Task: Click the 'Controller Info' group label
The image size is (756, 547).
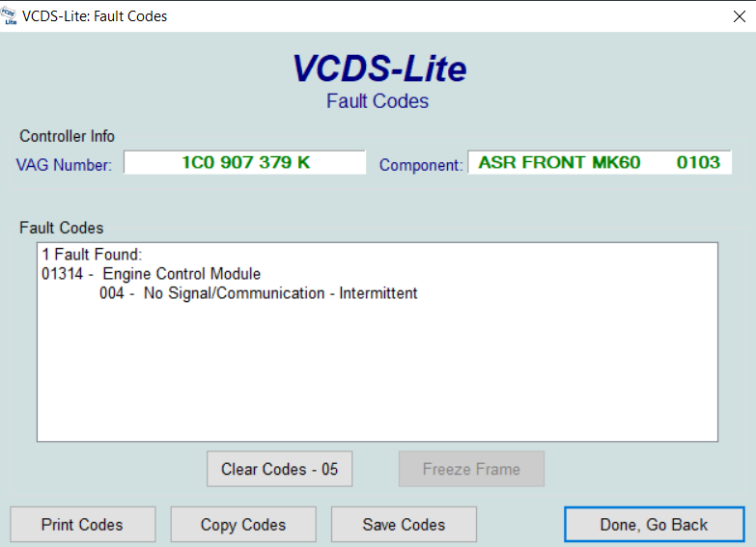Action: pyautogui.click(x=67, y=136)
